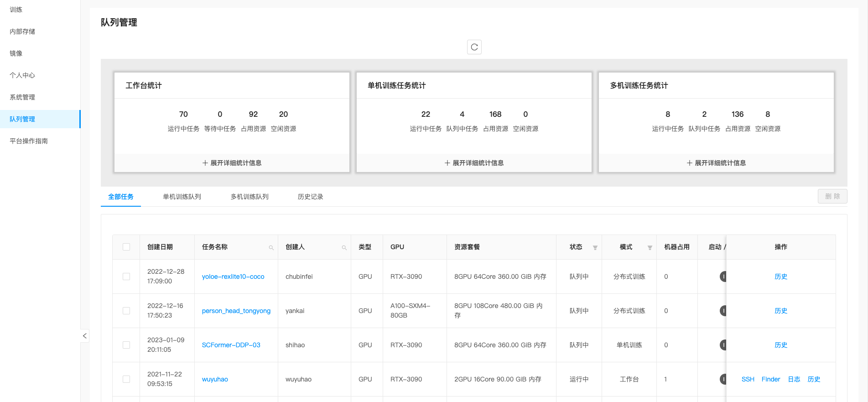Click the launch icon in SCFormer-DDP-03 row
This screenshot has height=402, width=868.
pyautogui.click(x=723, y=345)
